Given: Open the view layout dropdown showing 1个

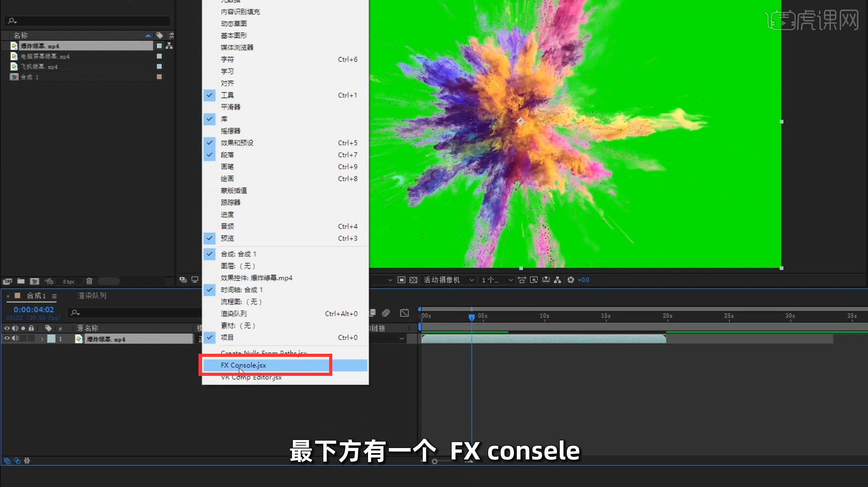Looking at the screenshot, I should tap(496, 280).
